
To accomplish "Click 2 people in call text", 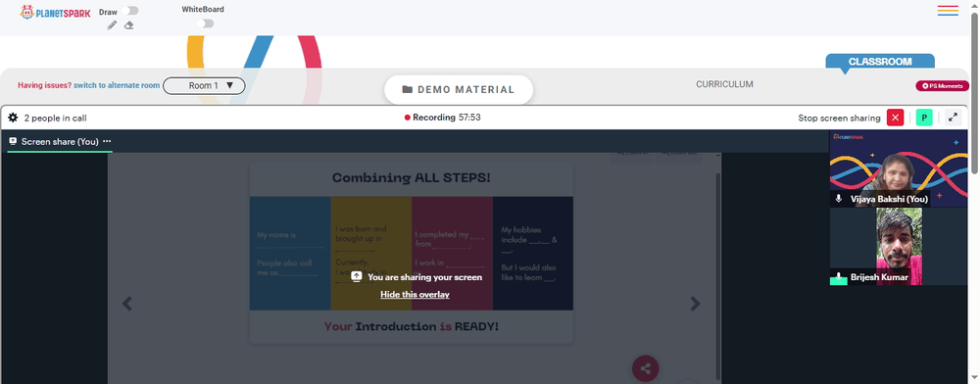I will click(x=55, y=118).
